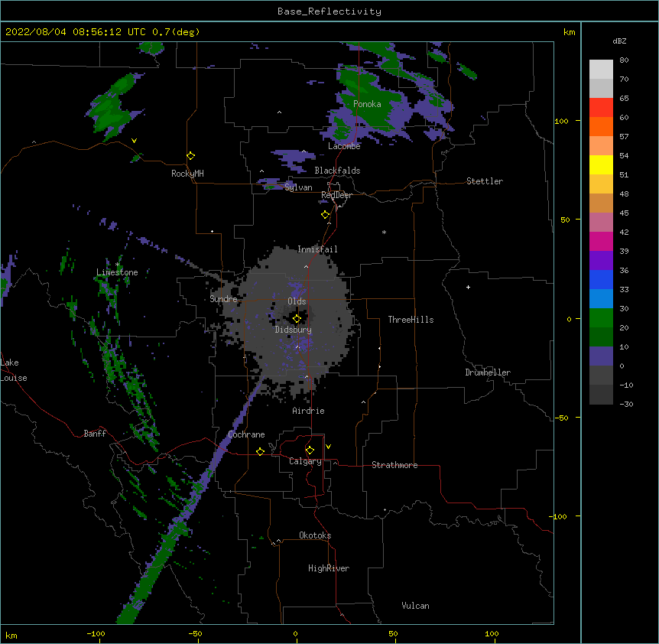Click the Stettler city label

tap(485, 181)
